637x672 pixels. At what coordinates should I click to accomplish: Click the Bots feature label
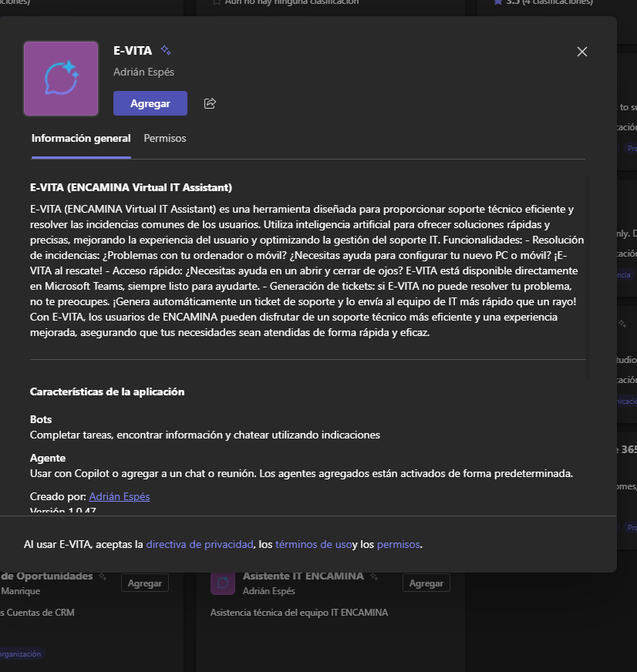point(41,419)
